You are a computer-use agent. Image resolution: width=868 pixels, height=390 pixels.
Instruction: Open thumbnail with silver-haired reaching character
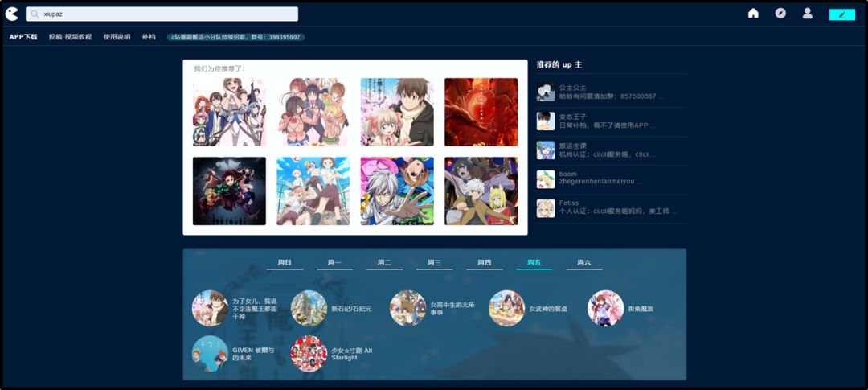pyautogui.click(x=397, y=191)
